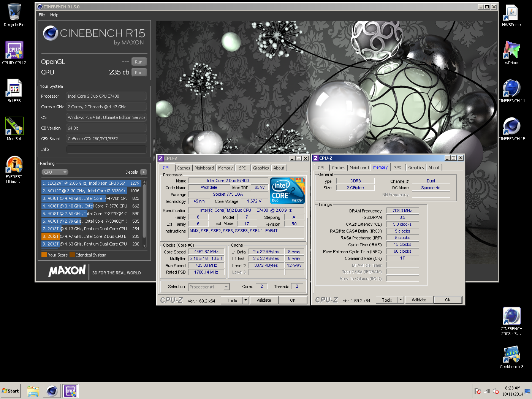
Task: Click the Cinebench taskbar icon
Action: coord(52,391)
